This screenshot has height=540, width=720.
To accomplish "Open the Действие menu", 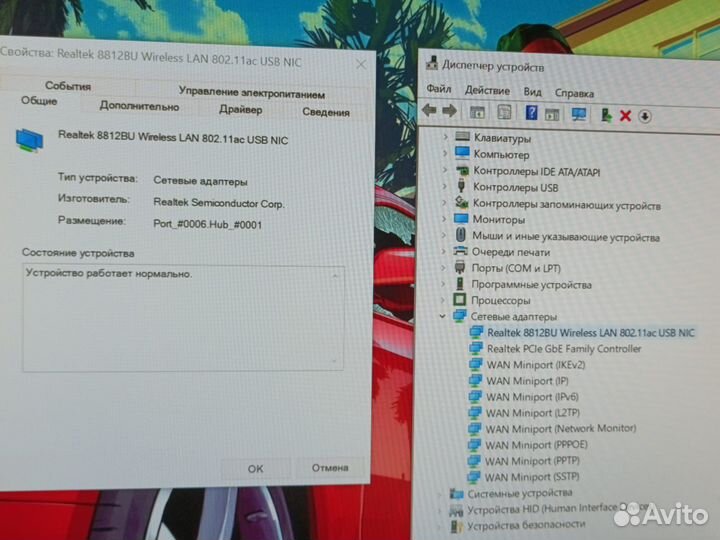I will 487,92.
